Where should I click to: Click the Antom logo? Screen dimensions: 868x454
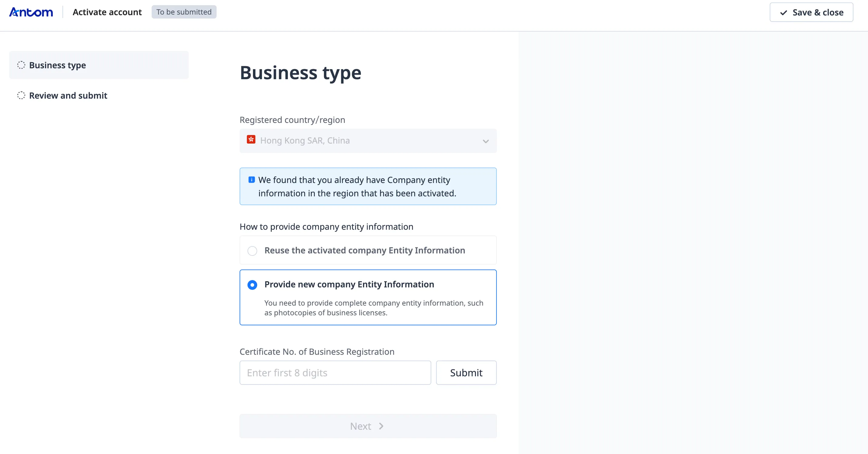click(x=31, y=12)
